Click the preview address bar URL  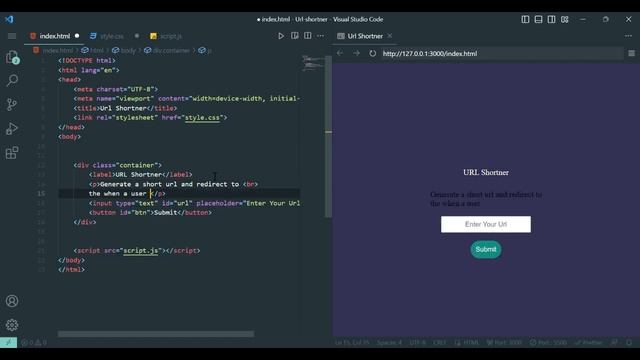(x=429, y=53)
